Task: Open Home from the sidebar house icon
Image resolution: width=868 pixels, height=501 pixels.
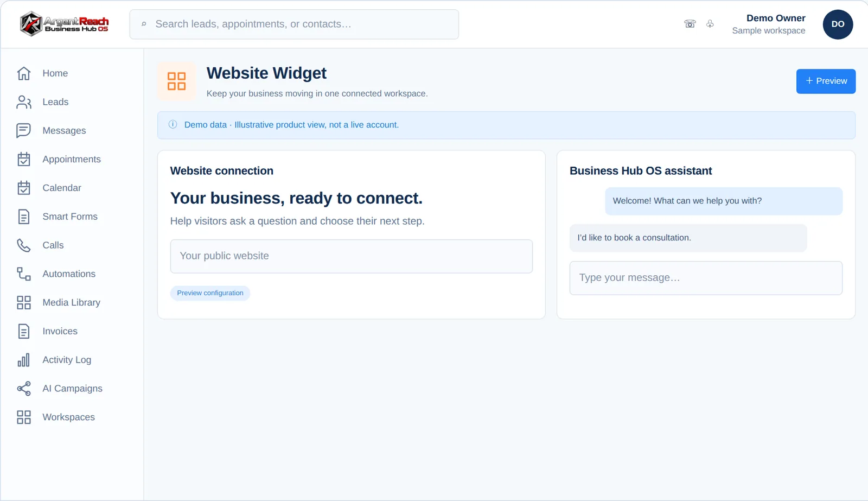Action: click(x=24, y=73)
